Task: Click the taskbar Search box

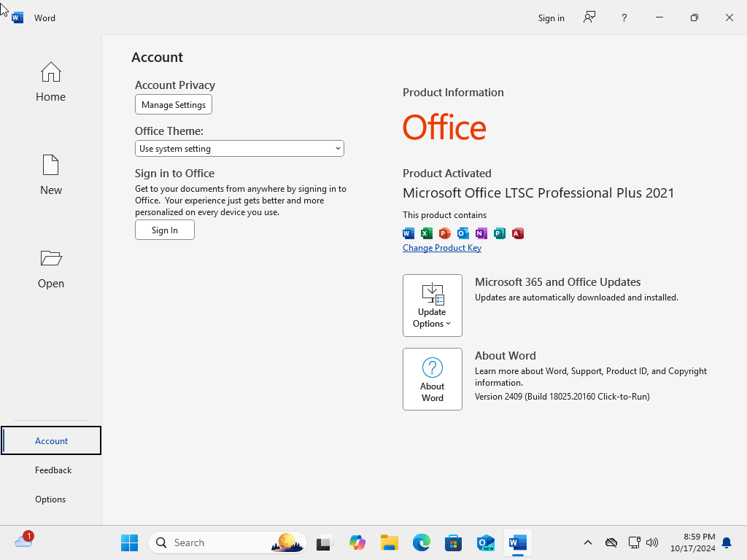Action: click(x=228, y=542)
